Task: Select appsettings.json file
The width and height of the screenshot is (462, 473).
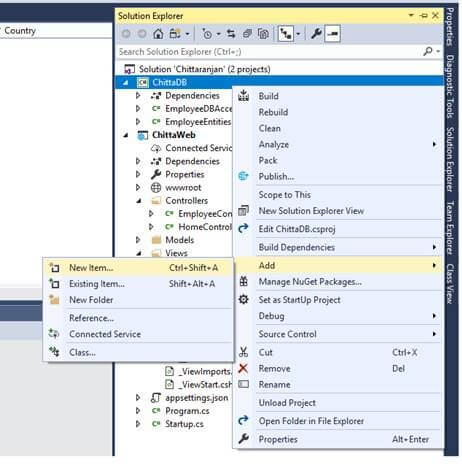Action: pyautogui.click(x=197, y=398)
